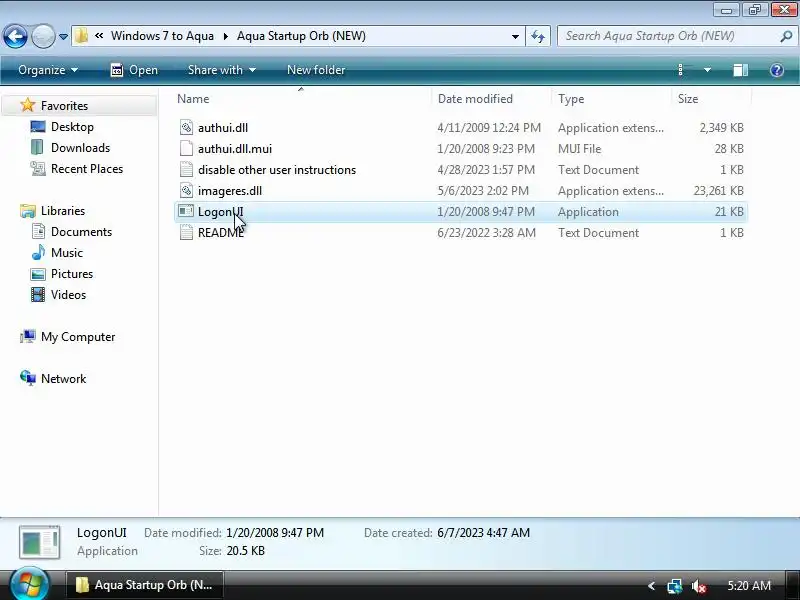Click the Open toolbar button
This screenshot has width=800, height=600.
click(x=135, y=70)
